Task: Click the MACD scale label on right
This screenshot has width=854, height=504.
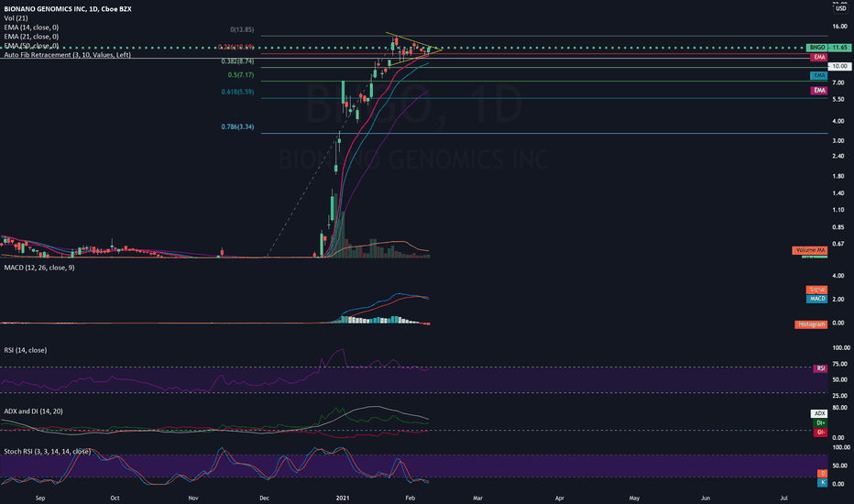Action: (x=816, y=299)
